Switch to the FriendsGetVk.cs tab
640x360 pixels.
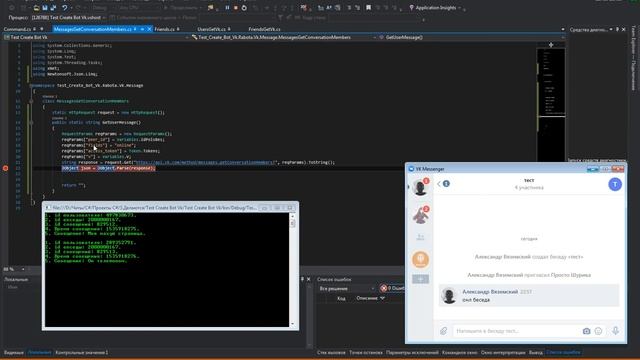point(264,29)
